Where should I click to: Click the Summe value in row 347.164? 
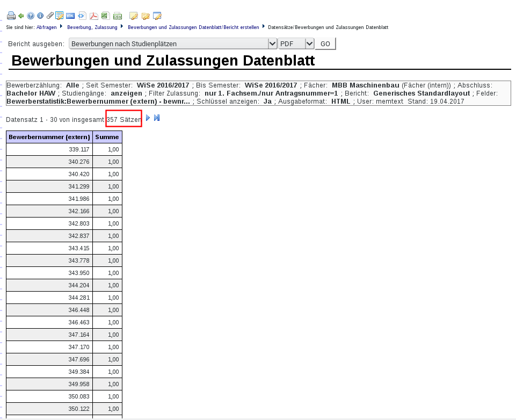(113, 335)
